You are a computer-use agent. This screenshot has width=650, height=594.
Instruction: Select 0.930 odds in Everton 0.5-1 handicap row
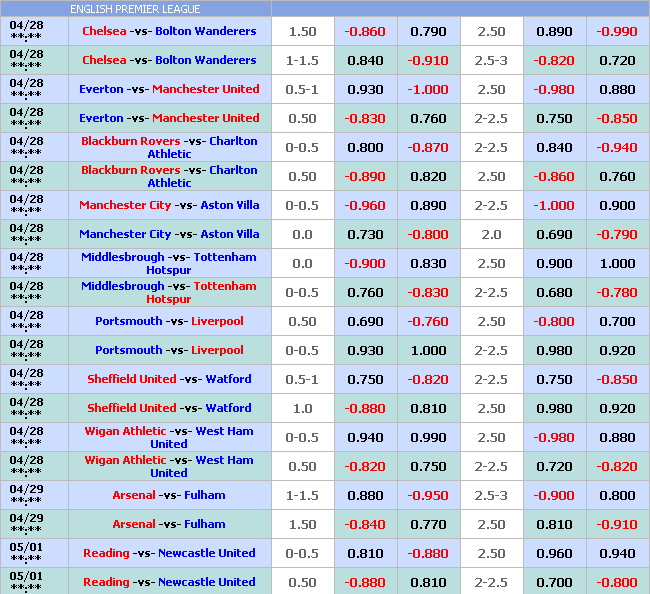[365, 90]
